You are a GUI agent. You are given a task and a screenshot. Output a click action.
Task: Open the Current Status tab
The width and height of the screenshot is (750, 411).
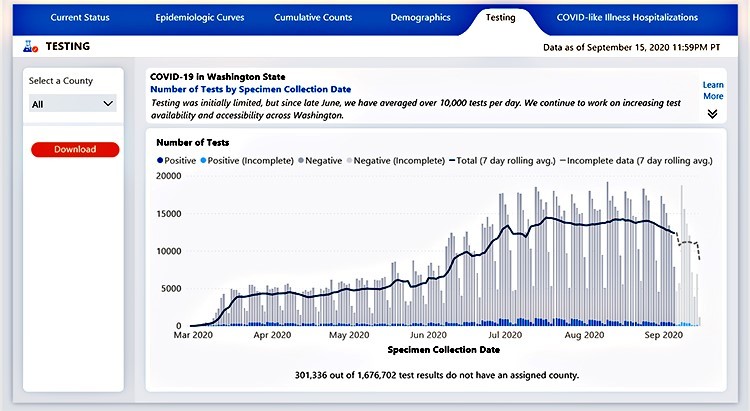(x=79, y=17)
